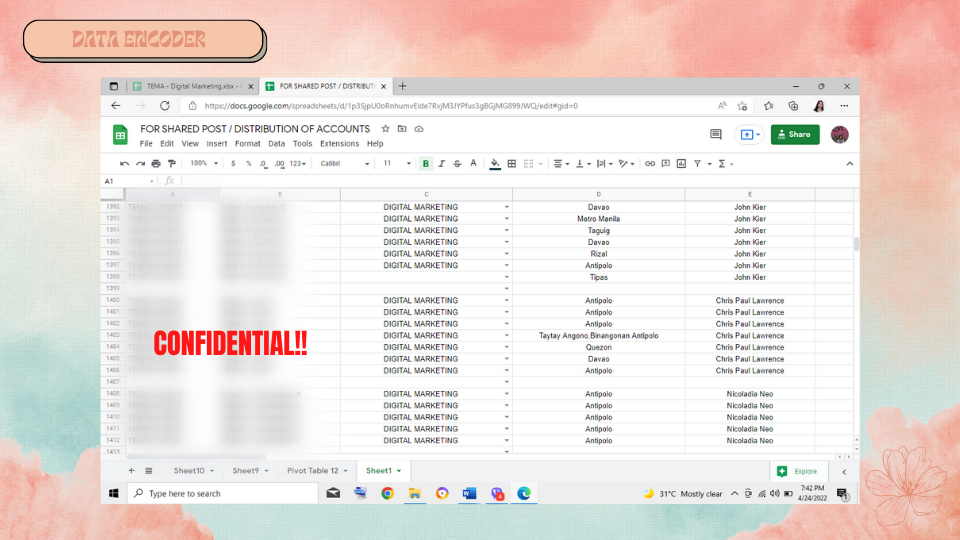Go back in browser
The height and width of the screenshot is (540, 960).
pos(116,106)
